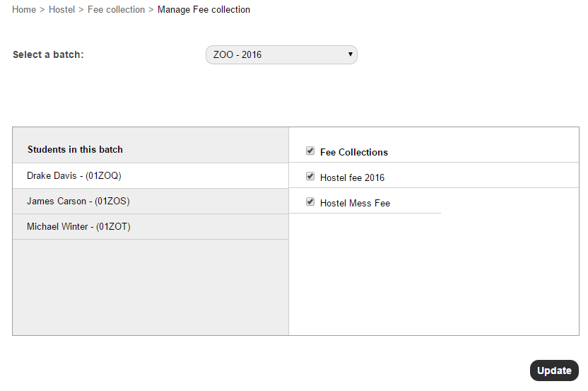Click the Hostel fee 2016 label

pyautogui.click(x=352, y=178)
